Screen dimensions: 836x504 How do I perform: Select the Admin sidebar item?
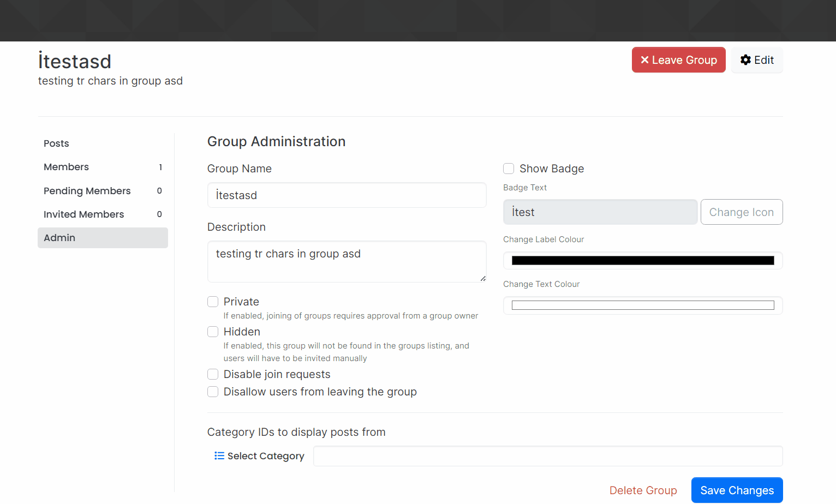point(103,238)
